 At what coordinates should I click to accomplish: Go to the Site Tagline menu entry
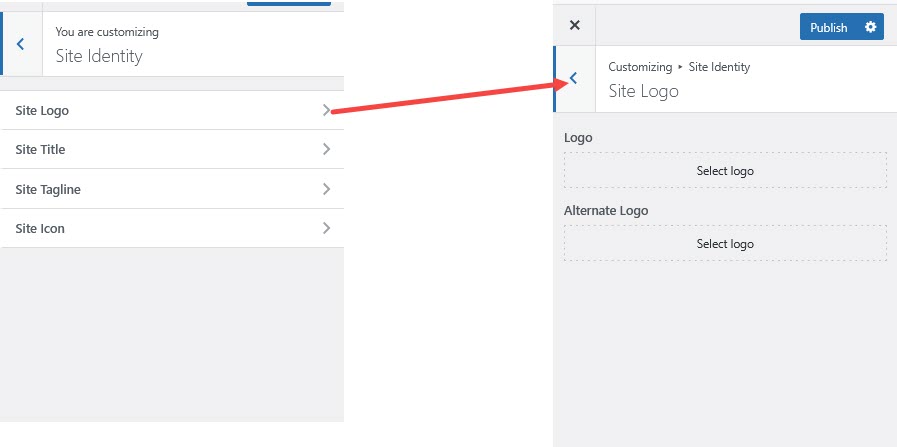[x=48, y=189]
